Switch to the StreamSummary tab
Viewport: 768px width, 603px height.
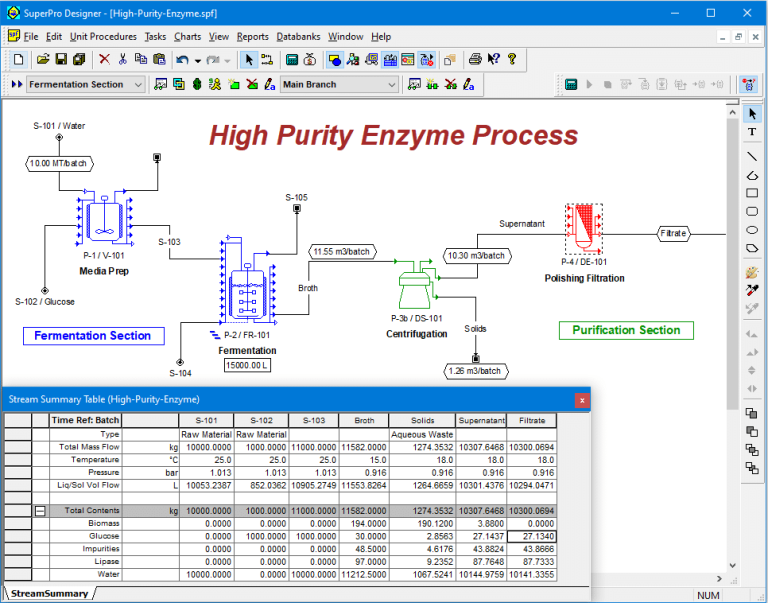[x=49, y=594]
